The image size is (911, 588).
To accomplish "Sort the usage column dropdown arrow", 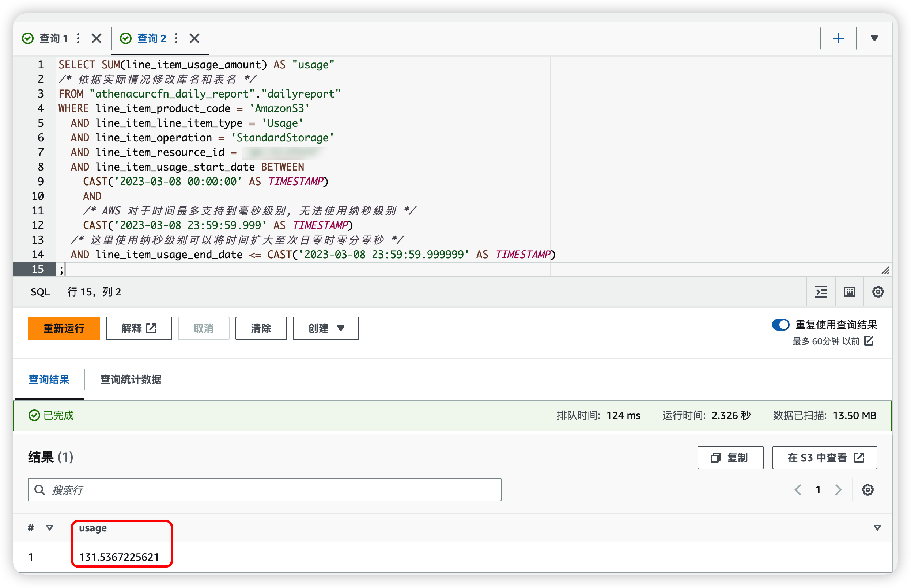I will [x=877, y=528].
